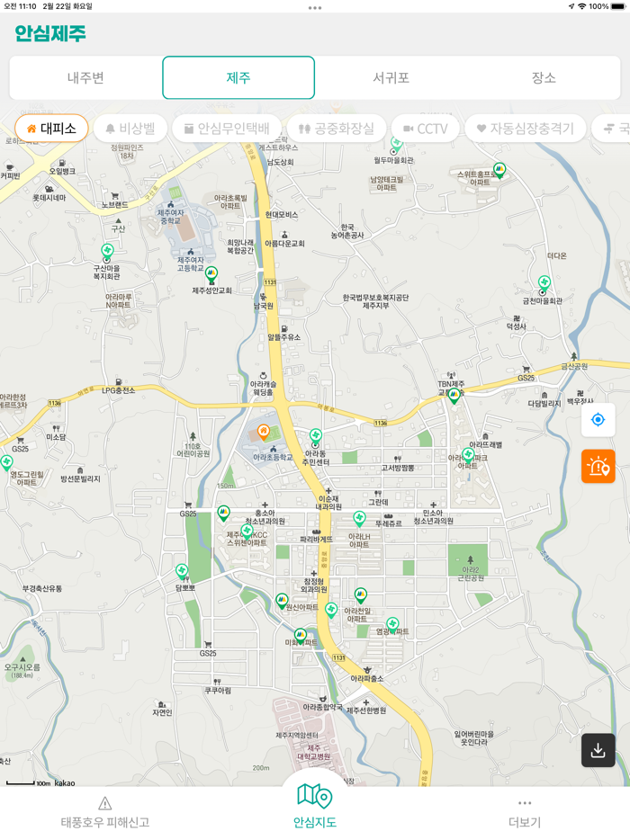Toggle the 대피소 filter chip
Screen dimensions: 630x840
pos(51,129)
